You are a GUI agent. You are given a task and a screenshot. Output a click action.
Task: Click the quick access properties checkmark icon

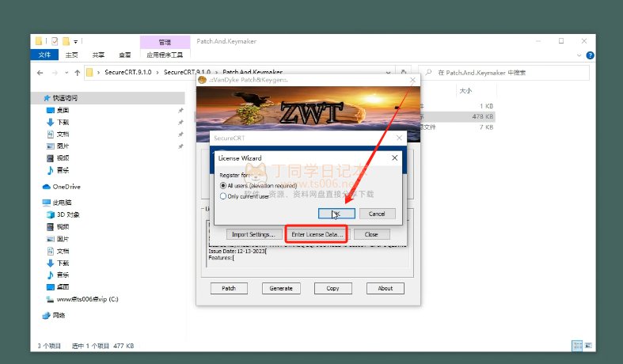coord(55,41)
